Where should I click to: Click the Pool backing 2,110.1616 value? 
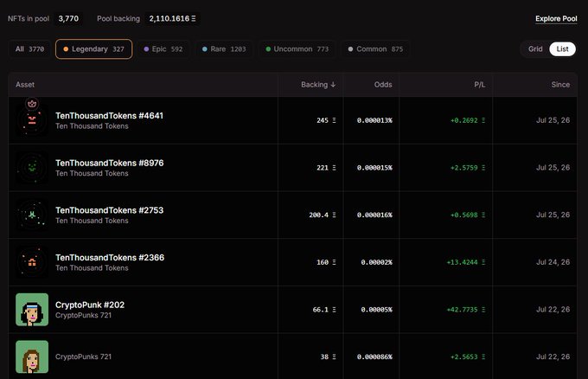pyautogui.click(x=172, y=18)
